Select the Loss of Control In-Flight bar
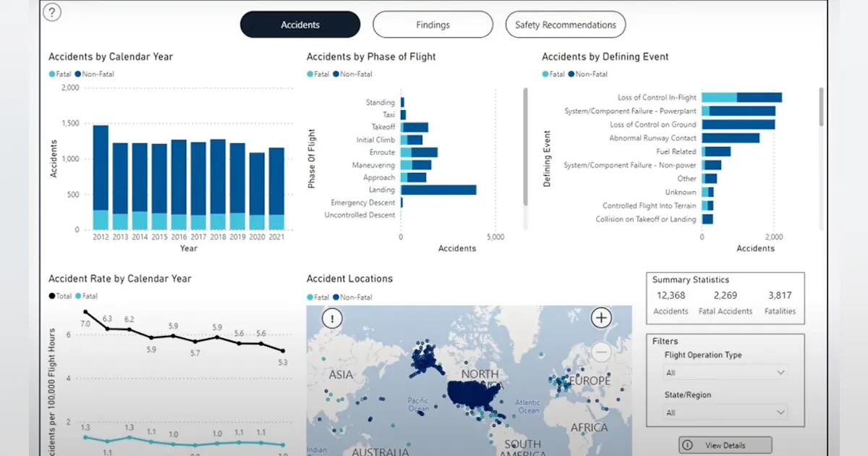Screen dimensions: 868x456 (x=742, y=97)
